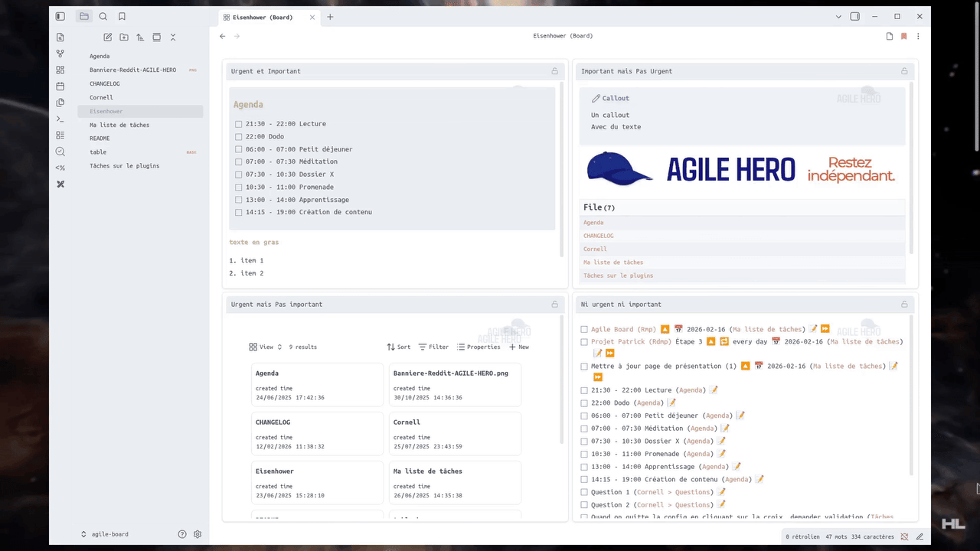Open 'Ma liste de tâches' link beside Agile Board task
This screenshot has height=551, width=980.
click(x=767, y=330)
